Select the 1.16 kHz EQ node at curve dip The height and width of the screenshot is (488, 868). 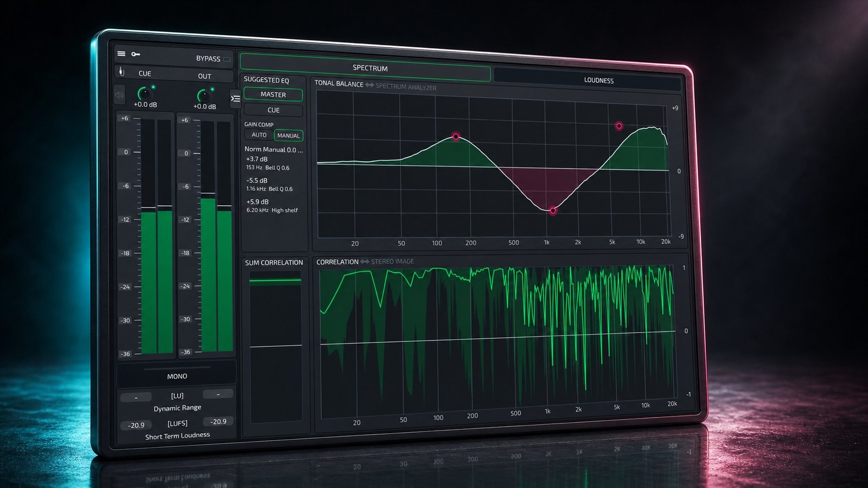pos(553,210)
